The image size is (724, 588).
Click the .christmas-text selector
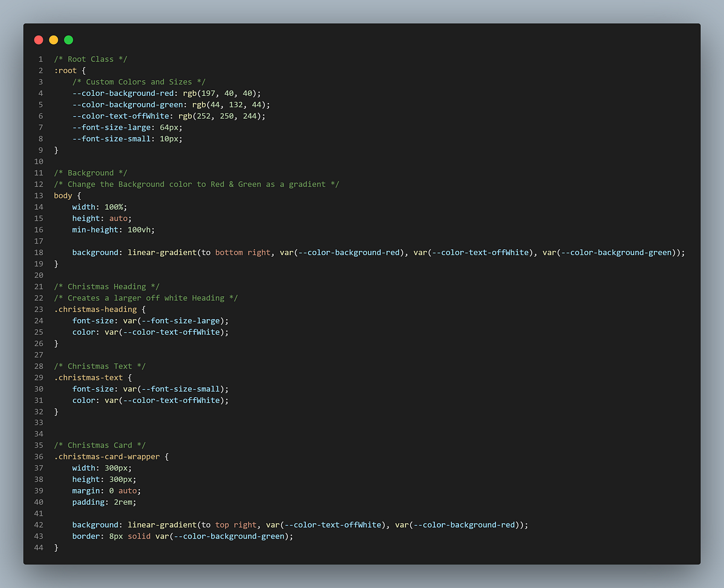point(87,377)
